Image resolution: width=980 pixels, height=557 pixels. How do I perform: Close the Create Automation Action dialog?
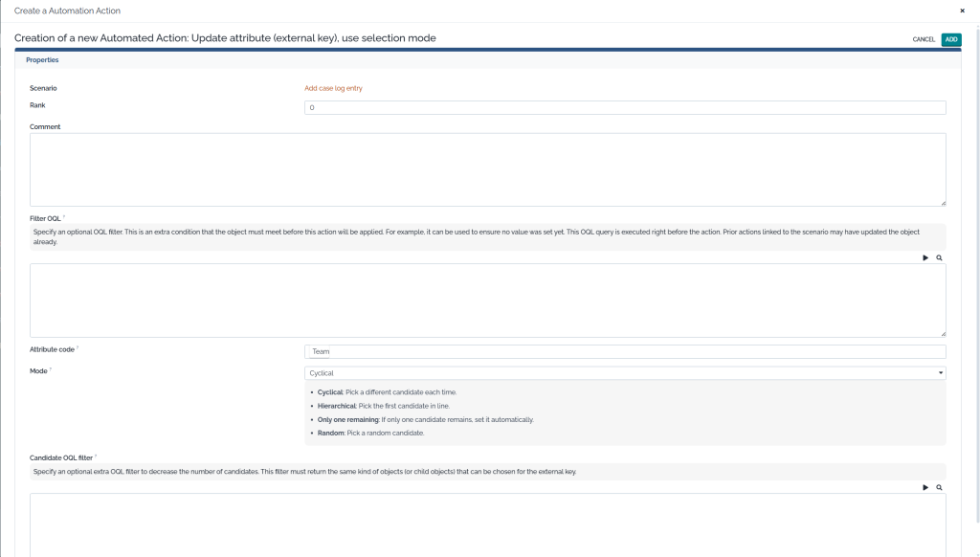point(962,11)
